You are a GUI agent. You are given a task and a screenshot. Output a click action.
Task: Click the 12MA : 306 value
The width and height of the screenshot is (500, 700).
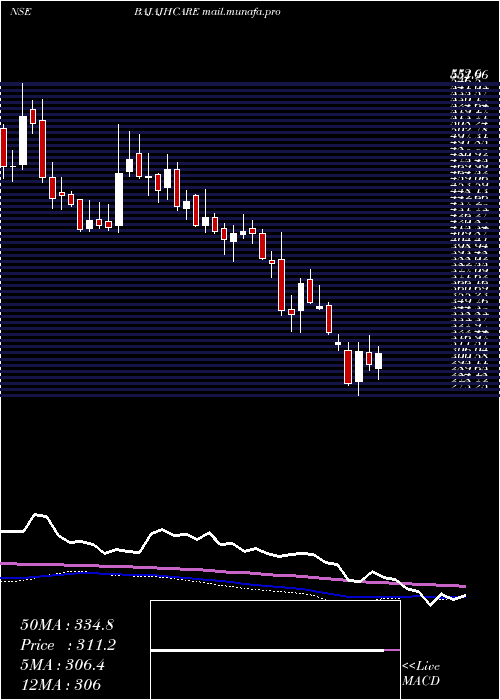click(x=60, y=685)
